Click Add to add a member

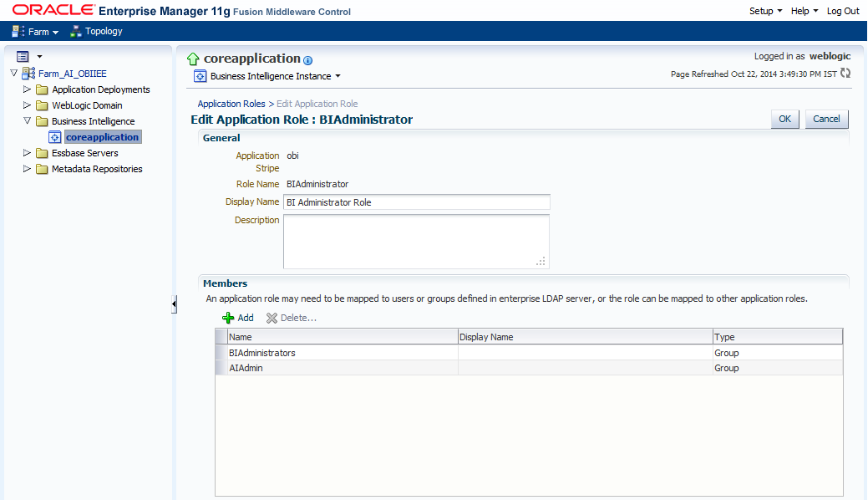coord(238,318)
